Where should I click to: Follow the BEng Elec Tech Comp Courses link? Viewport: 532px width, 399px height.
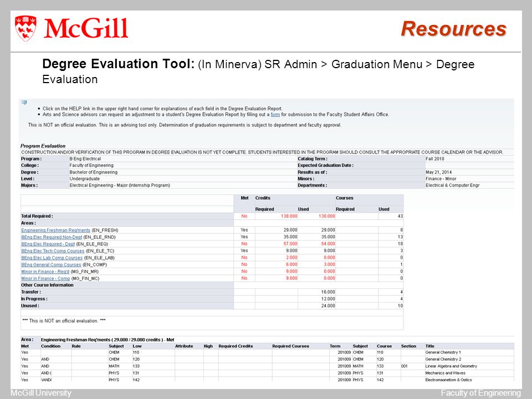pyautogui.click(x=53, y=251)
